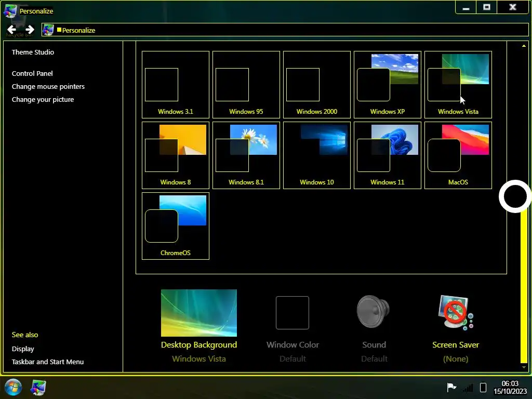
Task: Click Personalize icon on the taskbar
Action: click(x=38, y=387)
